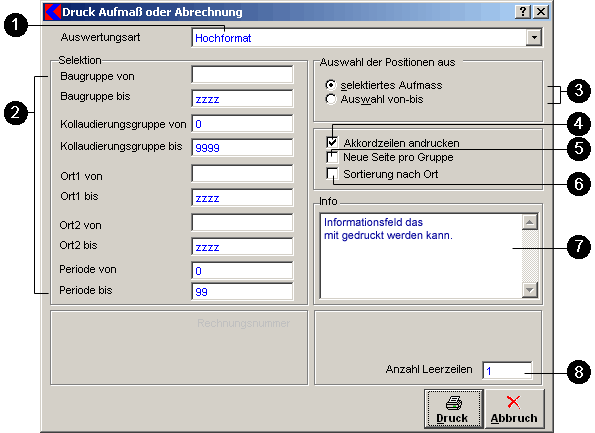Click Periode bis field showing 99

coord(242,291)
